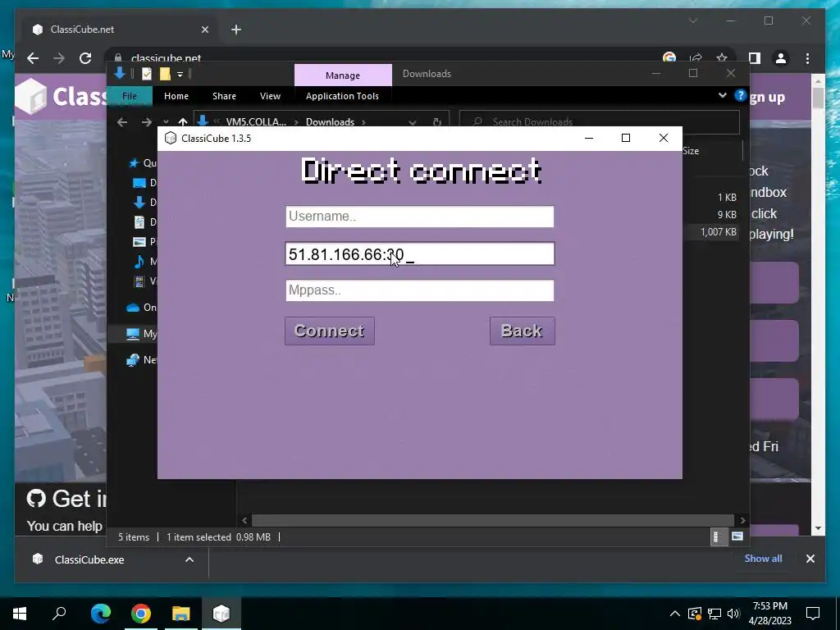The height and width of the screenshot is (630, 840).
Task: Click the VM5.COLLA... breadcrumb in address bar
Action: click(x=256, y=122)
